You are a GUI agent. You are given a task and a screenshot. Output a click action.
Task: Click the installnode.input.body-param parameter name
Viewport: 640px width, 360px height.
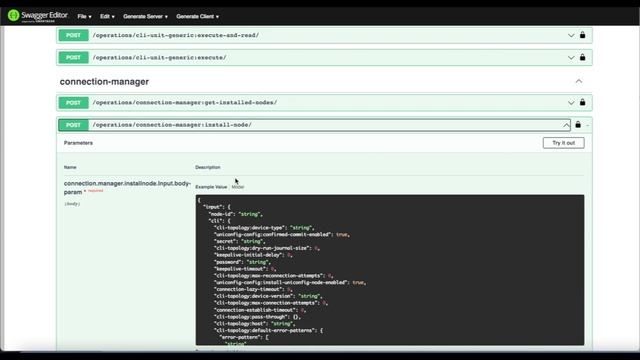click(127, 188)
